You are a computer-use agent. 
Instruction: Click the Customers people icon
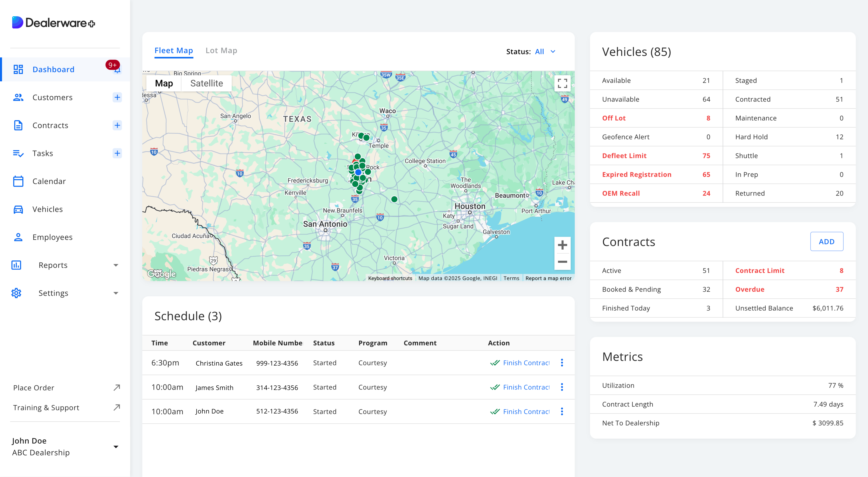18,97
